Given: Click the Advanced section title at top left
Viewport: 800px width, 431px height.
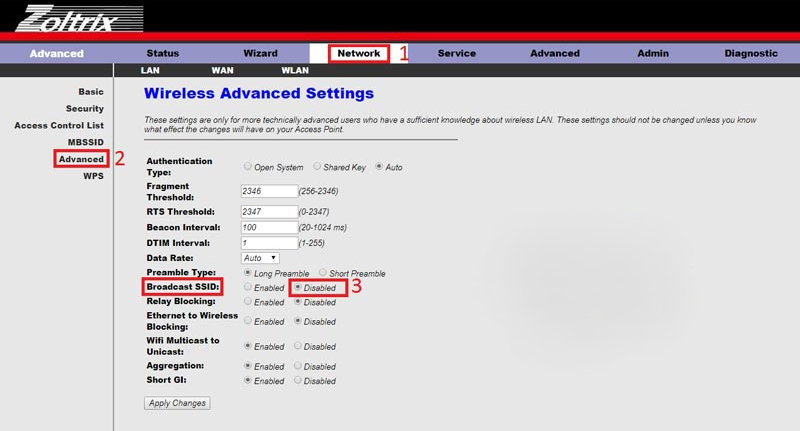Looking at the screenshot, I should [x=56, y=54].
